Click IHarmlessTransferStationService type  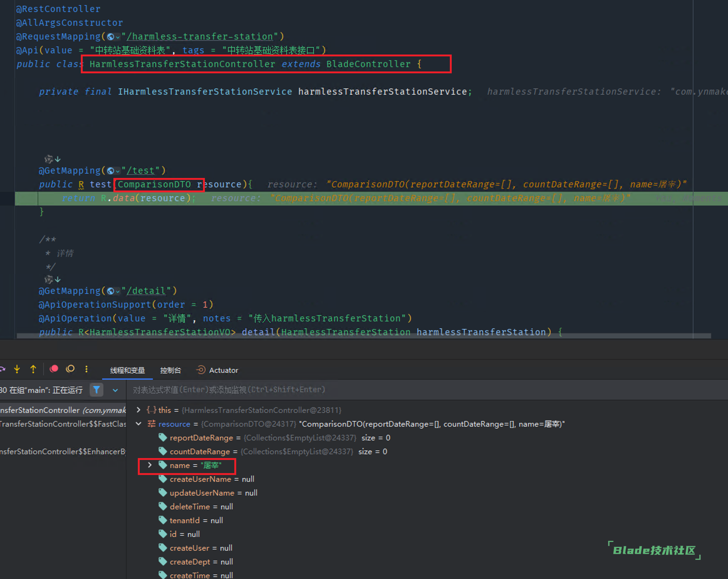pyautogui.click(x=205, y=91)
